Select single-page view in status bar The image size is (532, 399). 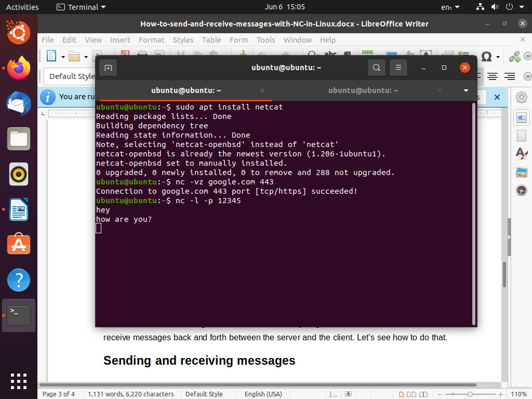tap(402, 394)
